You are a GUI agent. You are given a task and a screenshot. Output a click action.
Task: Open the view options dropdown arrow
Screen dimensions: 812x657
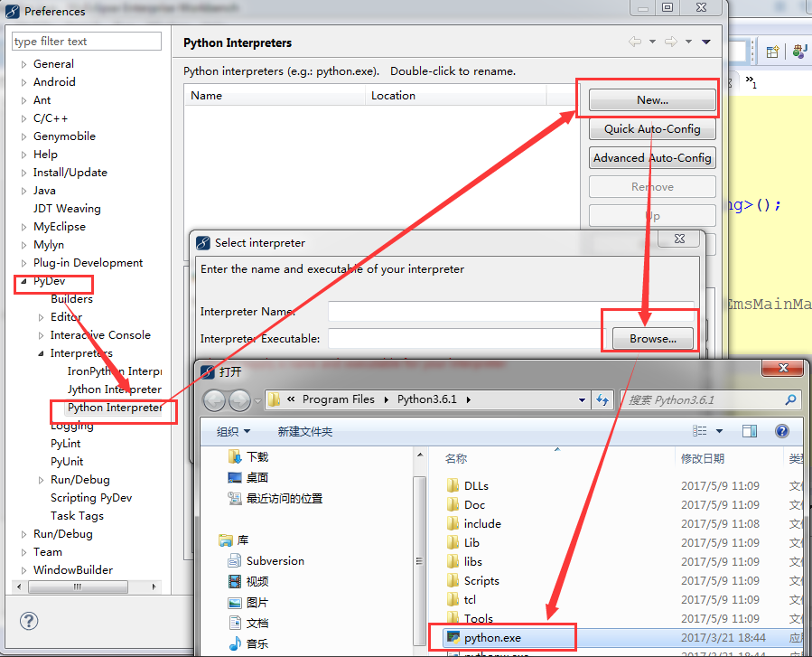(x=719, y=431)
